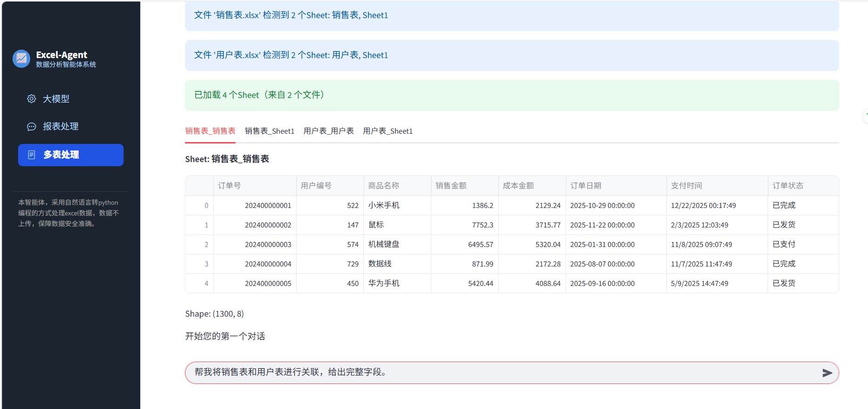This screenshot has width=868, height=409.
Task: Click the 支付时间 column header
Action: point(686,186)
